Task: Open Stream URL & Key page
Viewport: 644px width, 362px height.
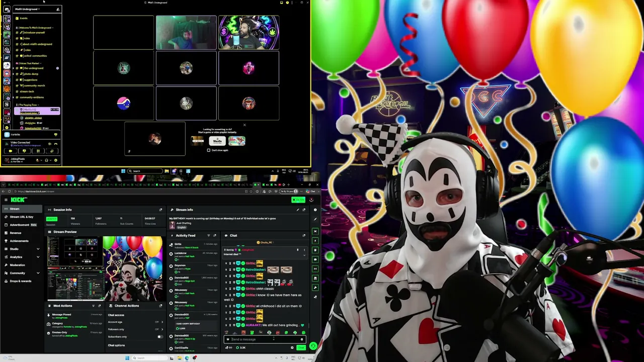Action: tap(22, 217)
